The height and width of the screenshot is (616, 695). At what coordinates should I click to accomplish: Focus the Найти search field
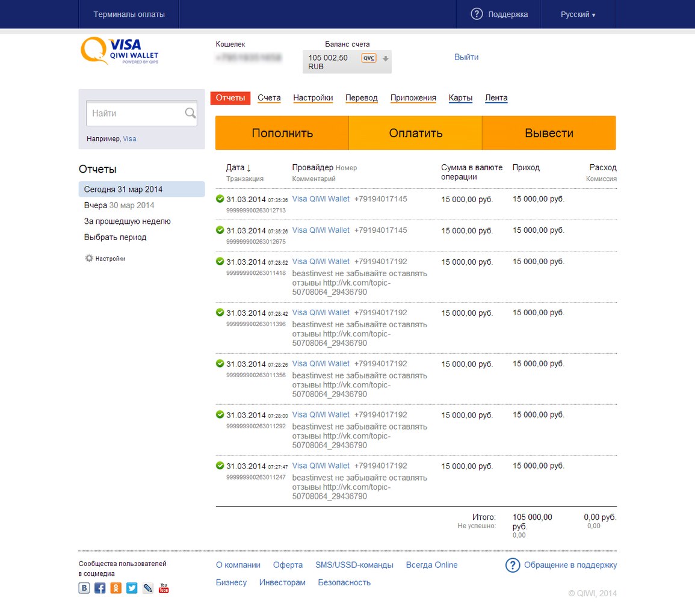click(x=142, y=113)
